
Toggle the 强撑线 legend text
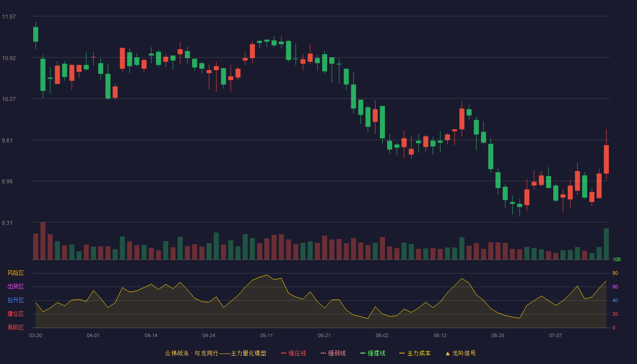(x=376, y=353)
